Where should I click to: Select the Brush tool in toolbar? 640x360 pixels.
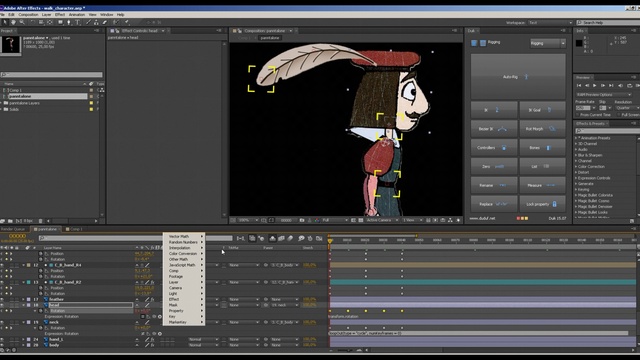click(88, 22)
